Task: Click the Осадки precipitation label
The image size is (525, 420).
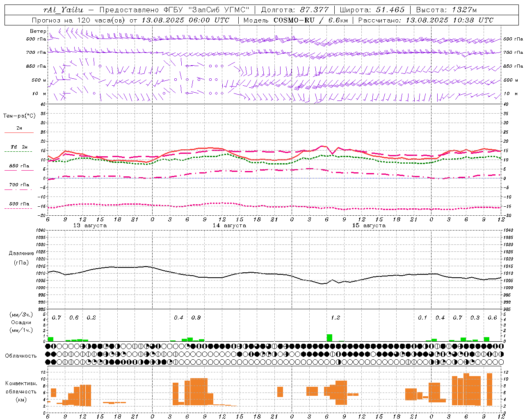Action: click(x=21, y=322)
